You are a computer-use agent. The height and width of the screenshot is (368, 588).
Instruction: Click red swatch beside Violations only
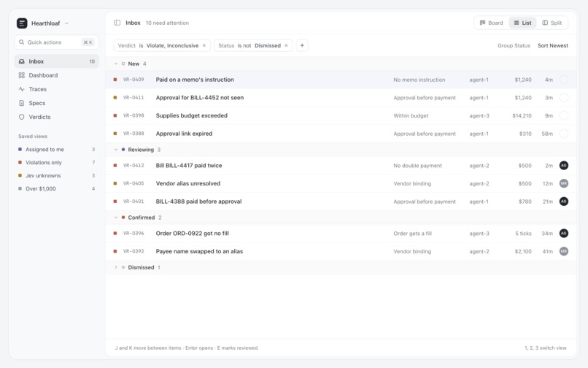pyautogui.click(x=20, y=162)
